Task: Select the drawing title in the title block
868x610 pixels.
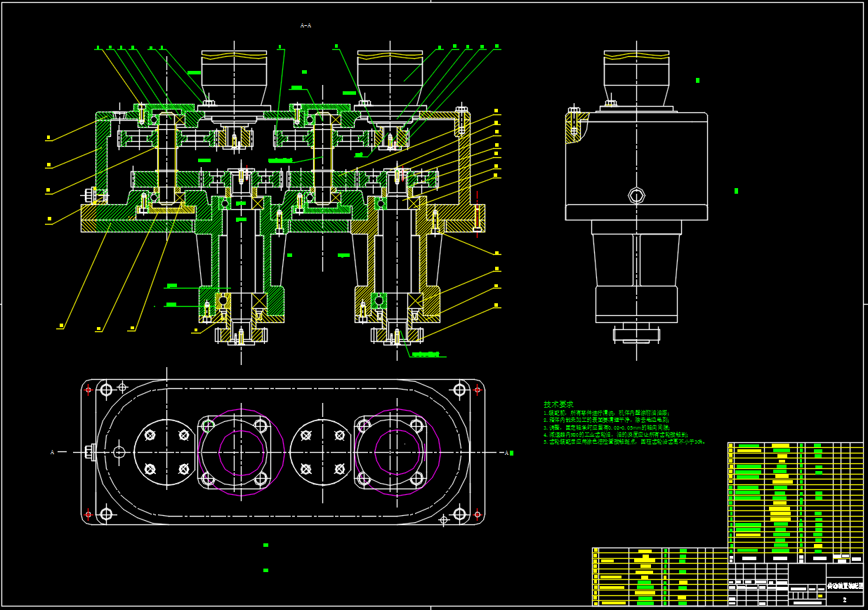Action: pos(844,585)
